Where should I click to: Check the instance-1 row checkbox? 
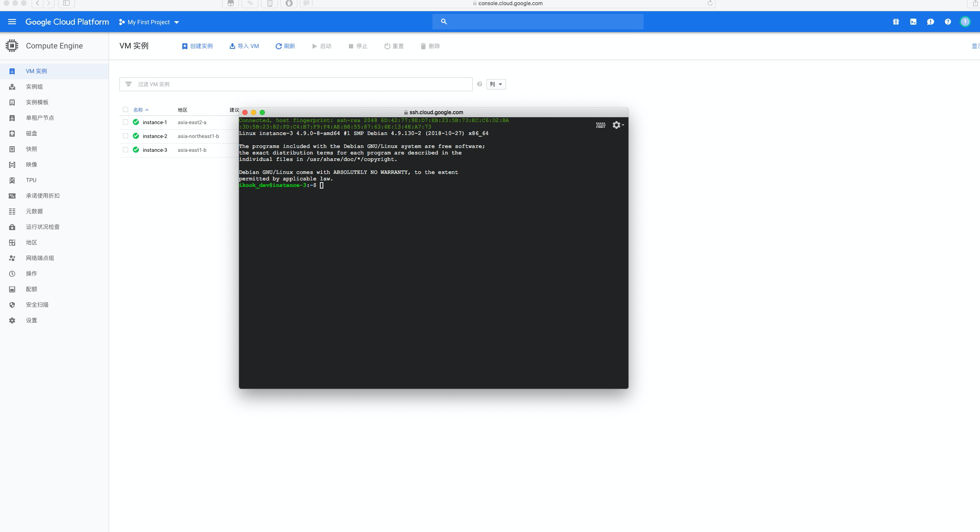click(x=126, y=122)
